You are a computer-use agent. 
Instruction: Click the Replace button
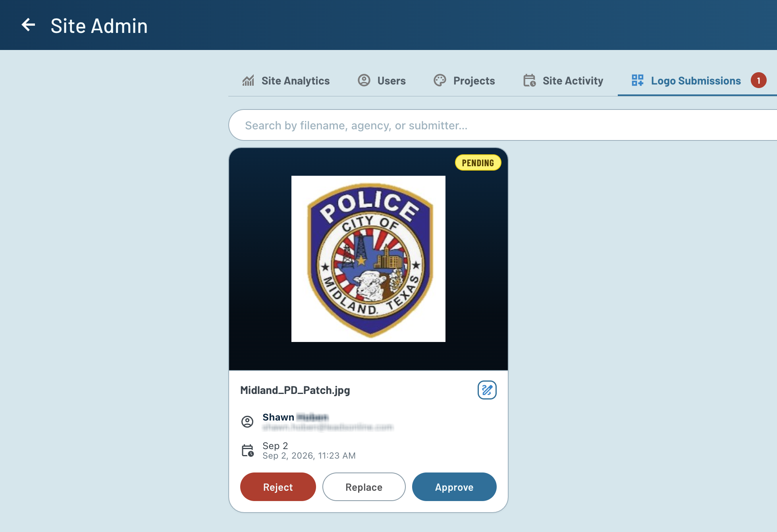tap(364, 487)
